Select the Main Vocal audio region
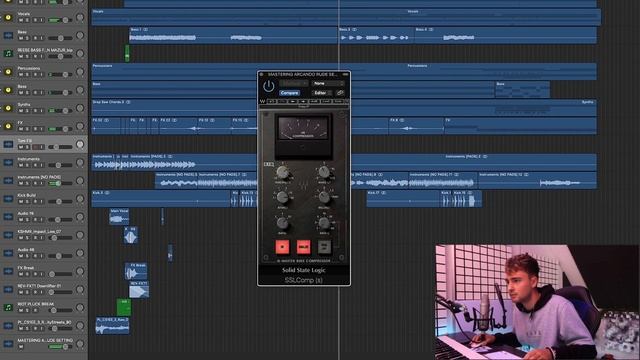Viewport: 640px width, 360px height. point(119,217)
